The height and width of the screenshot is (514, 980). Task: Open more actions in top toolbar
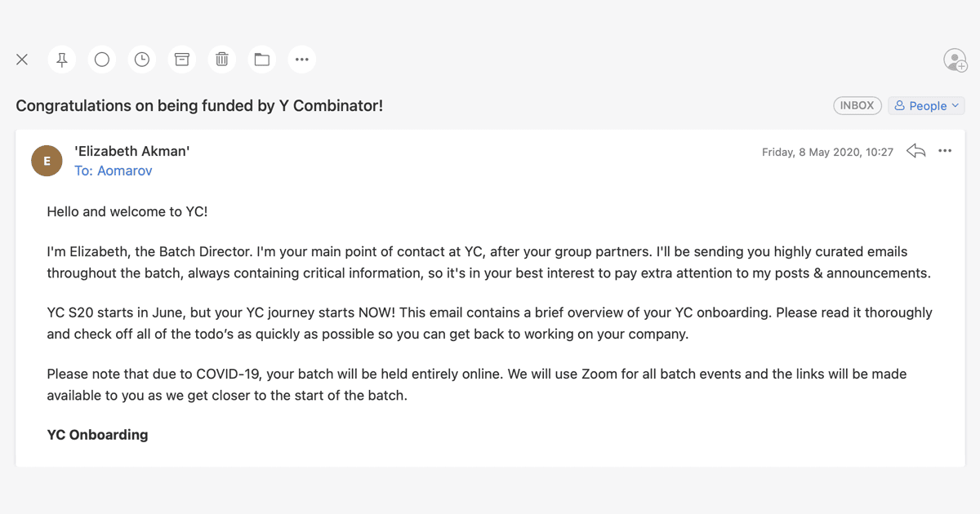coord(302,60)
